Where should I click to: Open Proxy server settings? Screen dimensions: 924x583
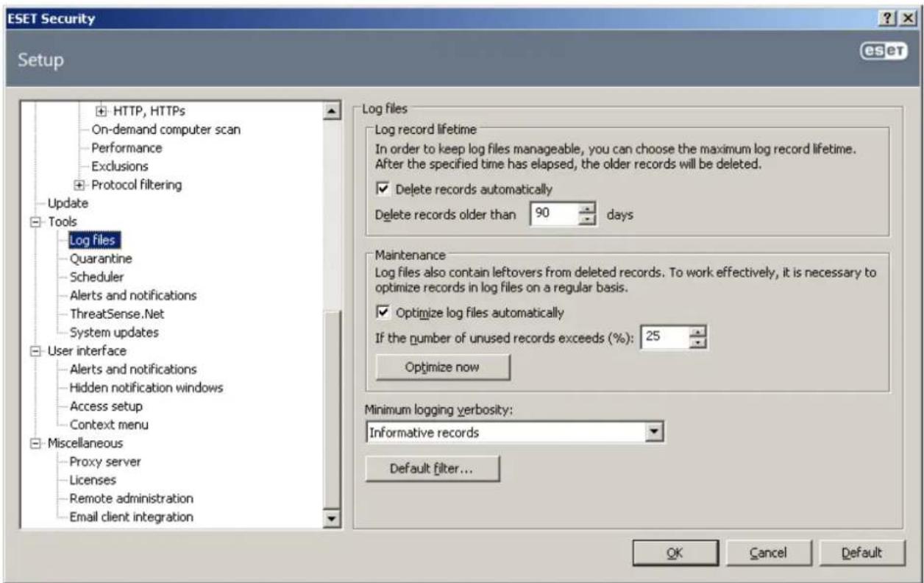coord(104,462)
